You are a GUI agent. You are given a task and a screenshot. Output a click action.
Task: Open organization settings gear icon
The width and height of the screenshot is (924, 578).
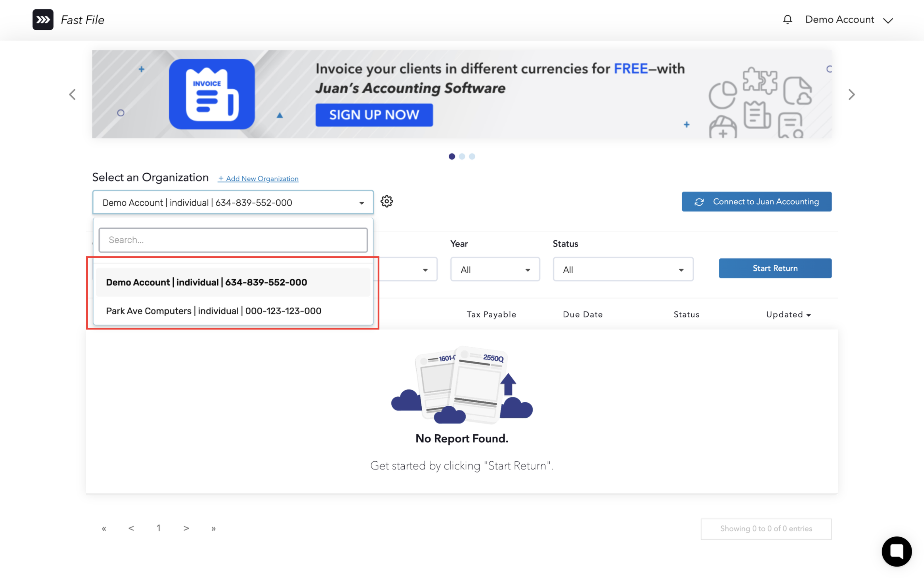tap(386, 201)
